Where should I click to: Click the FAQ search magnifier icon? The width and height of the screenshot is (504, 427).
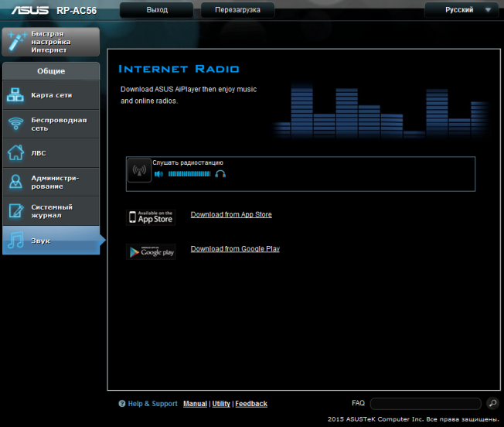coord(492,403)
